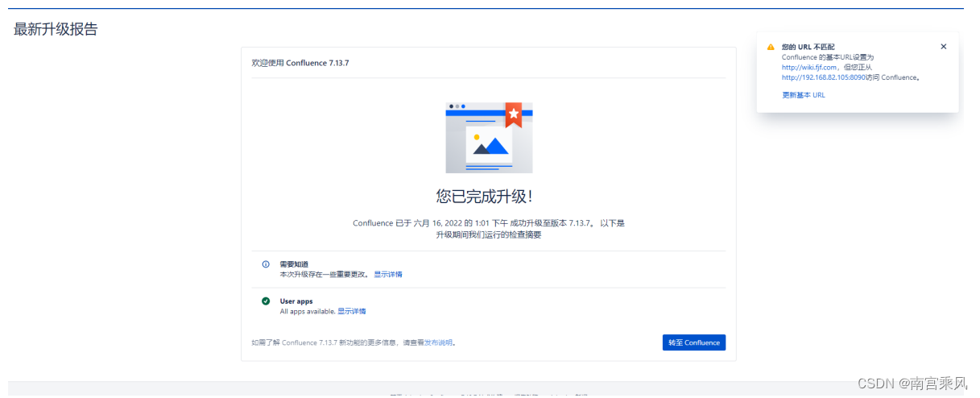
Task: Click the 转至 Confluence button
Action: click(693, 342)
